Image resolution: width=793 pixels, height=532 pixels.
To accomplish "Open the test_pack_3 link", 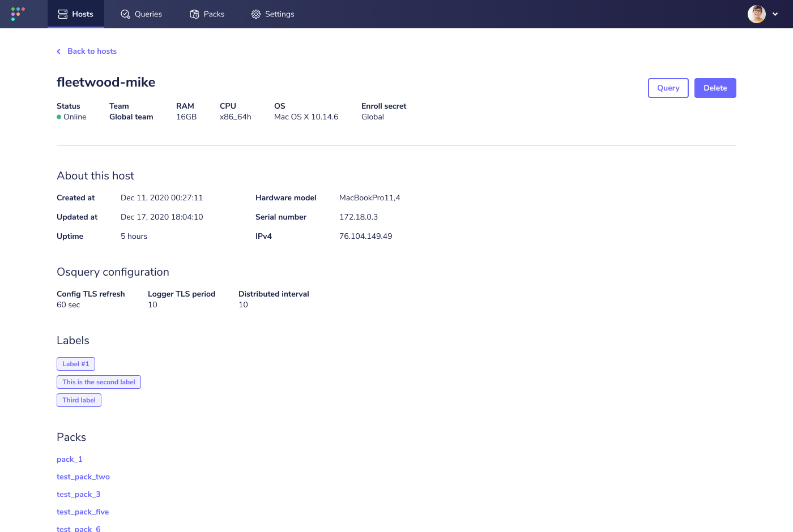I will pyautogui.click(x=79, y=494).
